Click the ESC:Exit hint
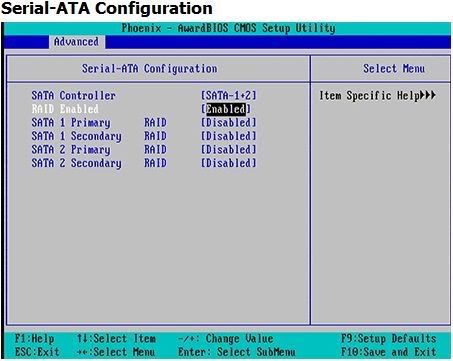453x361 pixels. pyautogui.click(x=37, y=352)
